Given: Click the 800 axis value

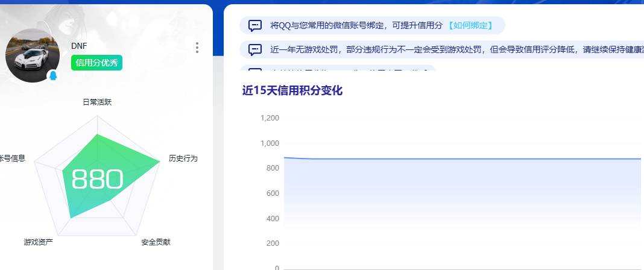Looking at the screenshot, I should click(x=273, y=168).
